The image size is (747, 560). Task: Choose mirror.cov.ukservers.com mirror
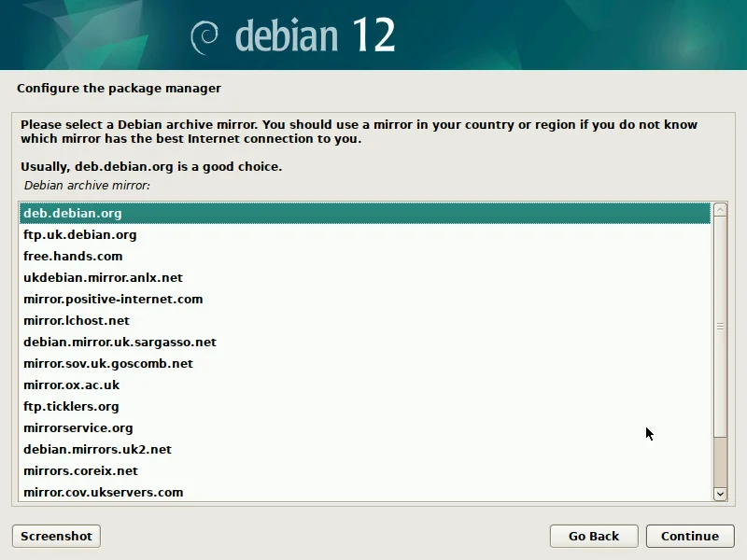(365, 492)
